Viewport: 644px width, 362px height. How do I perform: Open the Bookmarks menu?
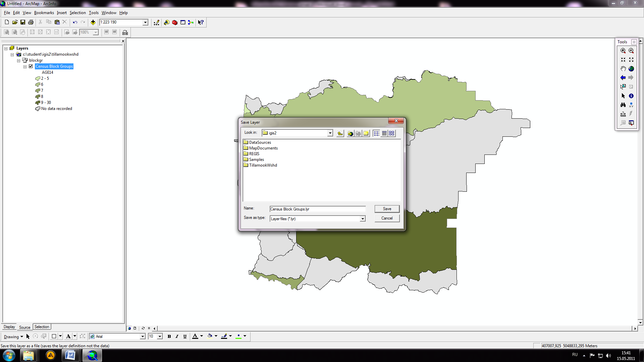44,13
